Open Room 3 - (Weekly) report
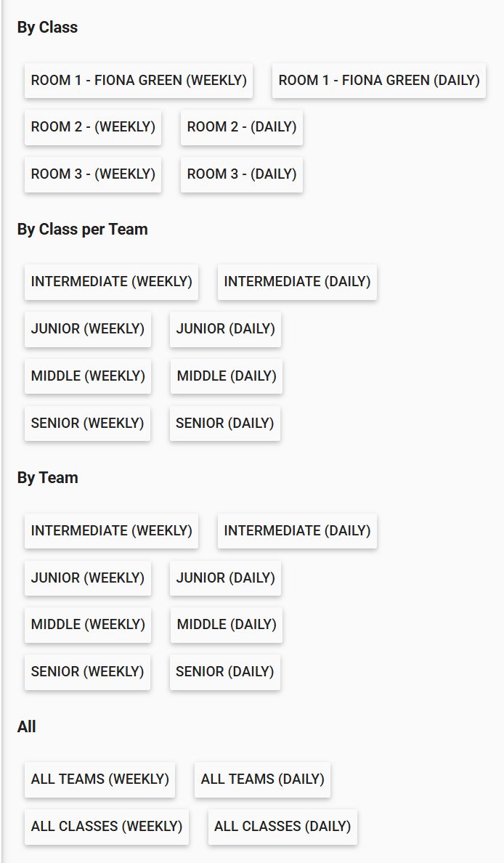Image resolution: width=504 pixels, height=863 pixels. (93, 174)
